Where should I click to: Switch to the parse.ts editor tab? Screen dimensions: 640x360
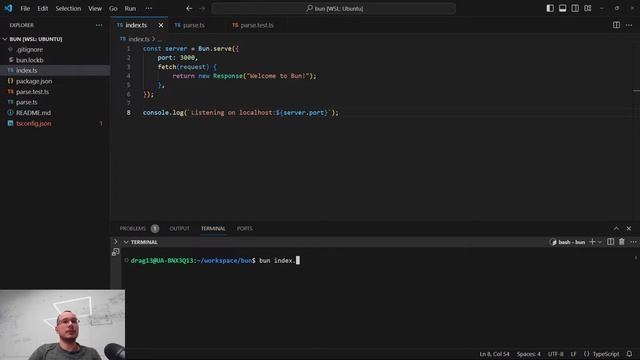point(193,25)
